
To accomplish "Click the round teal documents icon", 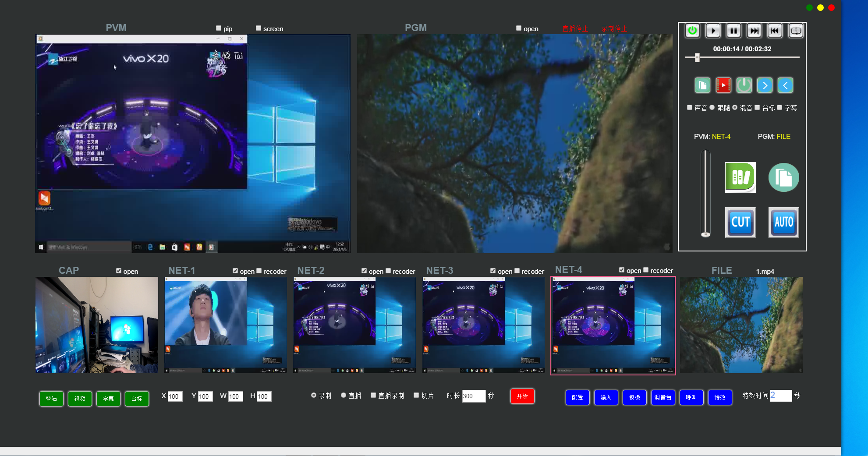I will [783, 177].
